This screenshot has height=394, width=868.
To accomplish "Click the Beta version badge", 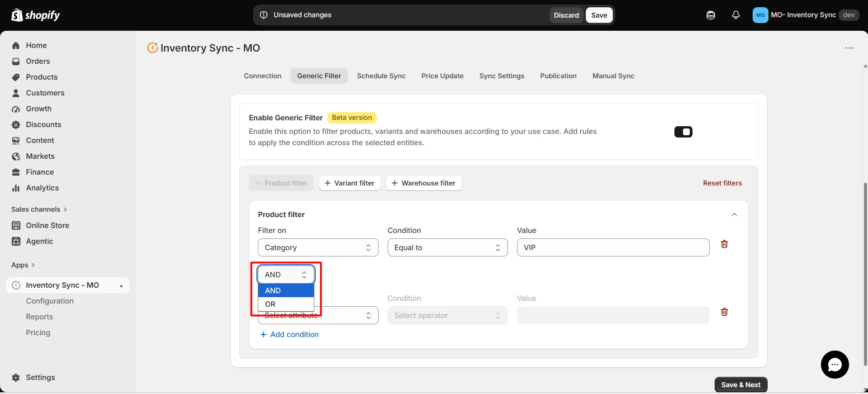I will [352, 118].
